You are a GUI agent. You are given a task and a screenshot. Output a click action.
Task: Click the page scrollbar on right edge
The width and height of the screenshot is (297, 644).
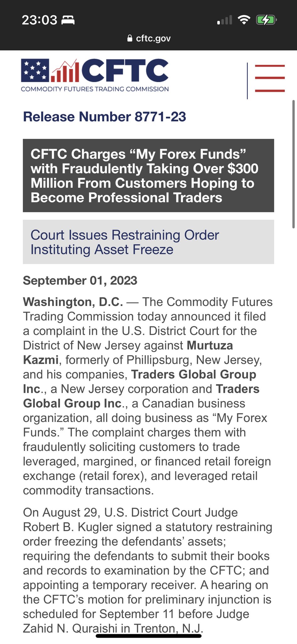[x=294, y=164]
